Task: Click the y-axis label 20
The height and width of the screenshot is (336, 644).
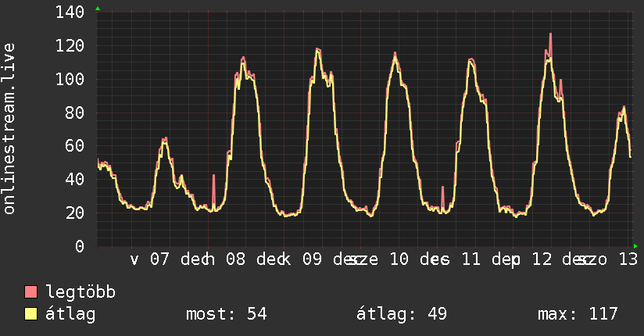Action: pyautogui.click(x=74, y=213)
